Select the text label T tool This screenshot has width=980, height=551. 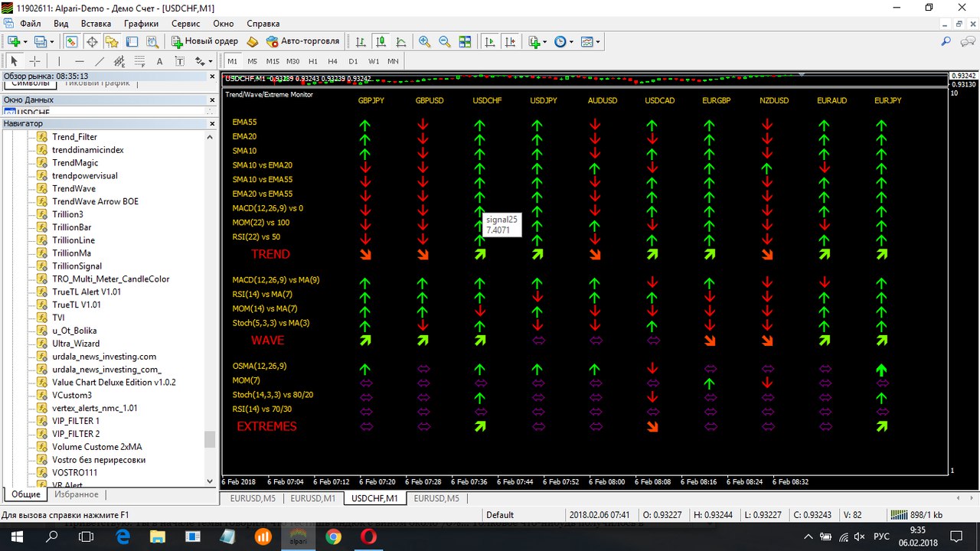(x=180, y=61)
